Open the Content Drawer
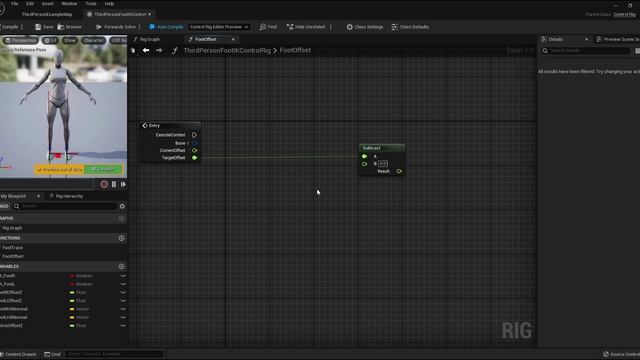Viewport: 640px width, 360px height. point(18,354)
